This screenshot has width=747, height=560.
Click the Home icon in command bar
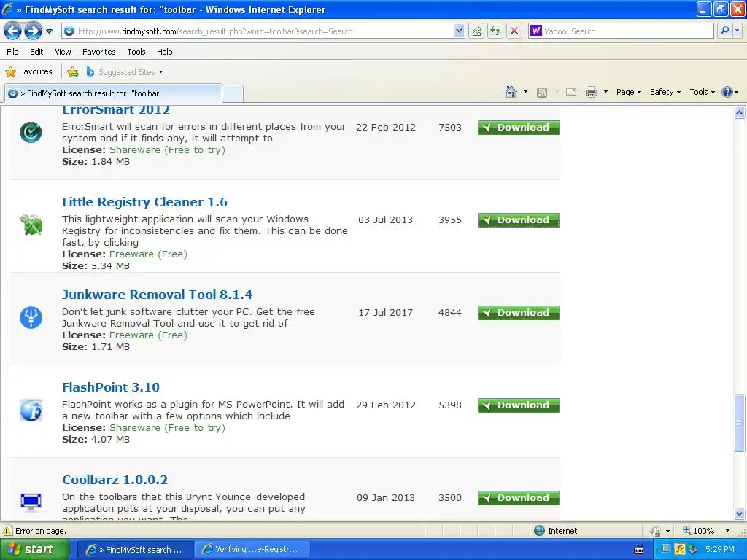(511, 92)
